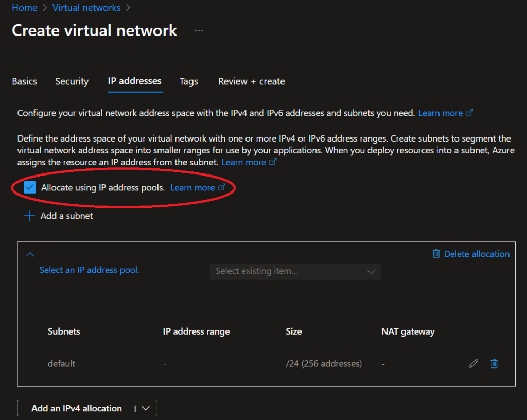The height and width of the screenshot is (420, 527).
Task: Switch to the Security tab
Action: [72, 81]
